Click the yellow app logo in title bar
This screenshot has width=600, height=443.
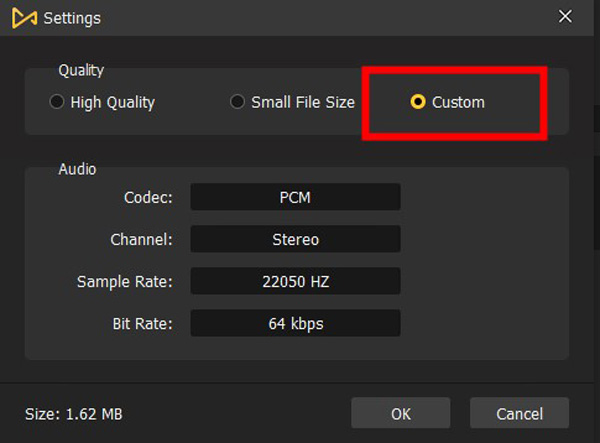click(24, 18)
